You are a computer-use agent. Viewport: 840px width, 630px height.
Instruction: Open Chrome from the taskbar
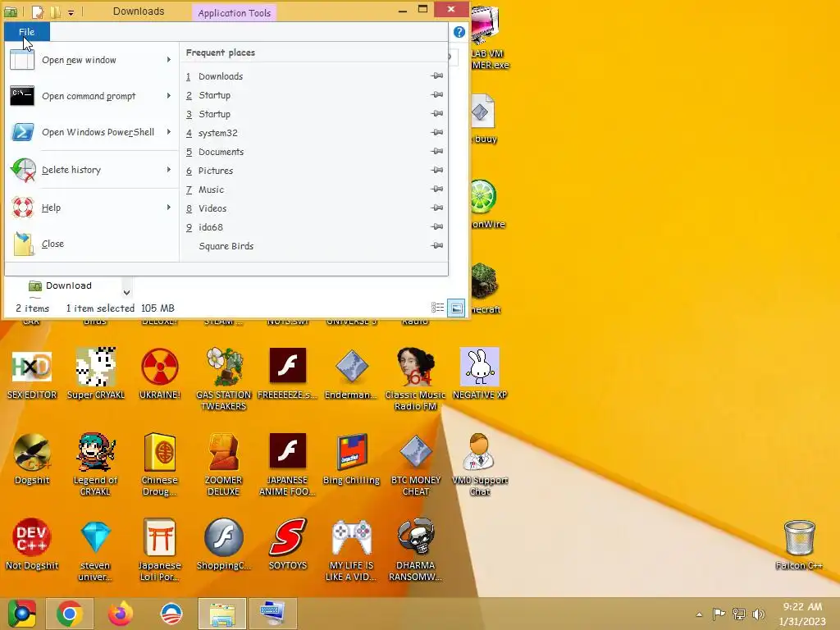(70, 614)
